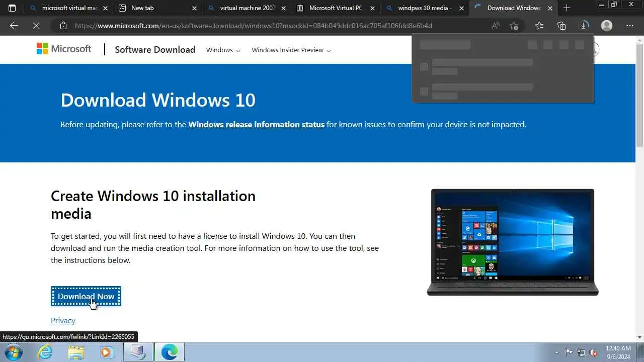Select the Download Windows active tab
Viewport: 644px width, 362px height.
coord(513,8)
